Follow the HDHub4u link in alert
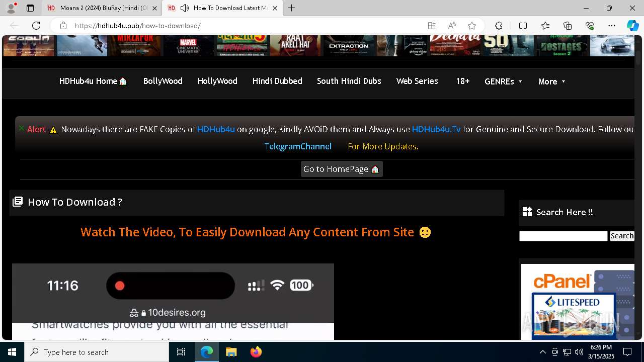The height and width of the screenshot is (362, 644). [x=216, y=129]
